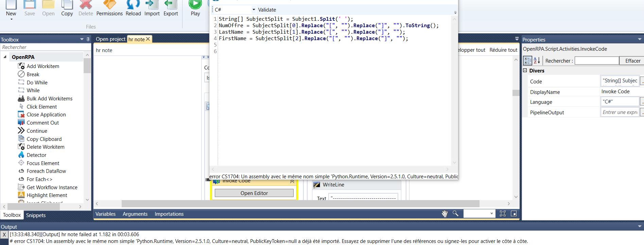
Task: Click the Delete toolbar icon
Action: tap(86, 4)
